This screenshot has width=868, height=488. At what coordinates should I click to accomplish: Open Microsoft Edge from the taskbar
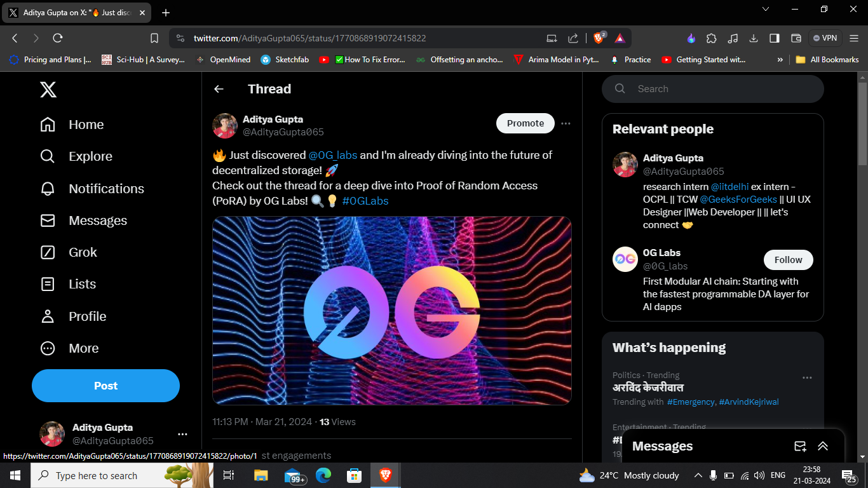[323, 475]
